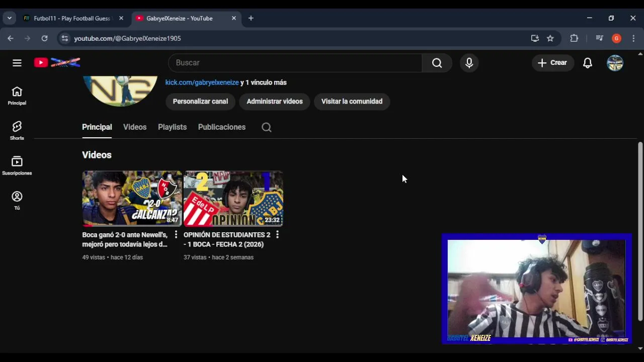Click Visitar la comunidad button
Screen dimensions: 644x362
352,101
